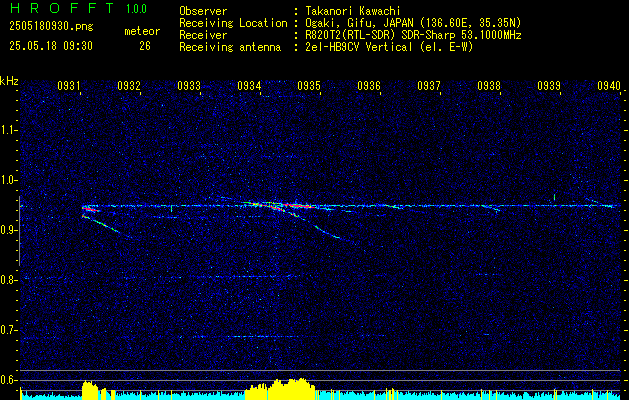The height and width of the screenshot is (400, 629).
Task: Click the filename 2505180930.png
Action: click(x=51, y=27)
